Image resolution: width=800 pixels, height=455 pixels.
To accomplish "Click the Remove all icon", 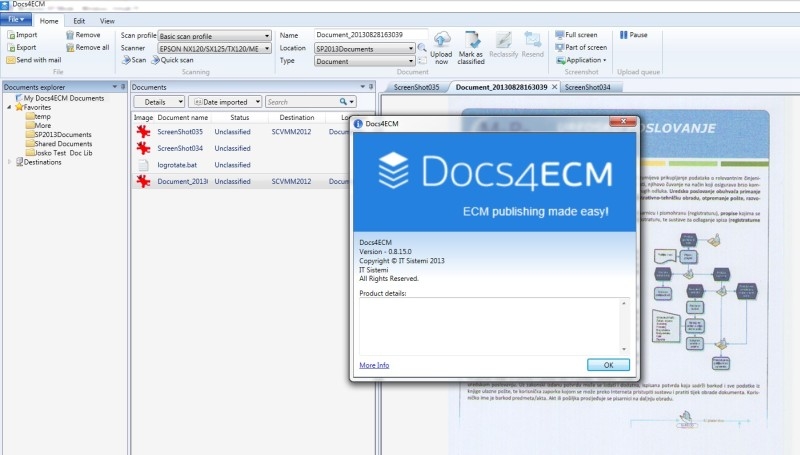I will point(70,47).
